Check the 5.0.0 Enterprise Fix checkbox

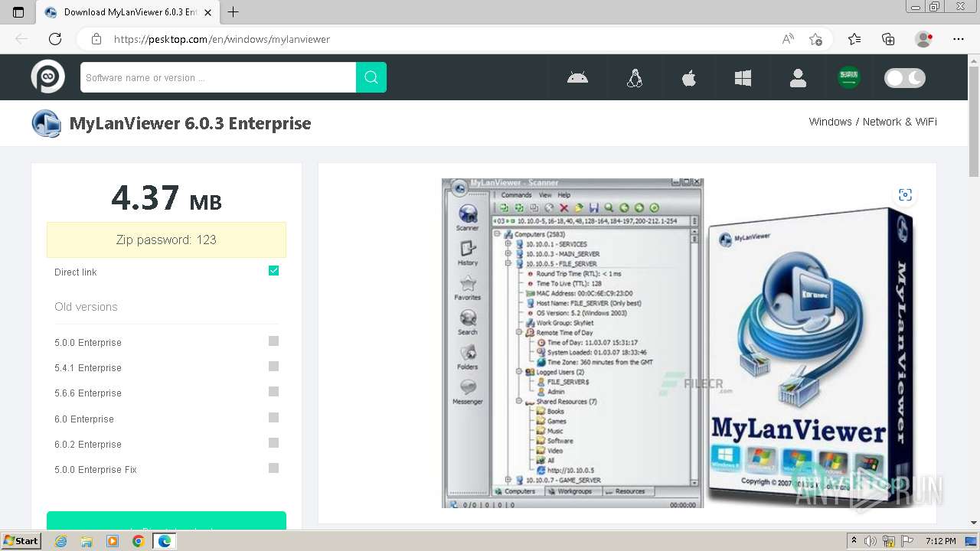[x=273, y=468]
